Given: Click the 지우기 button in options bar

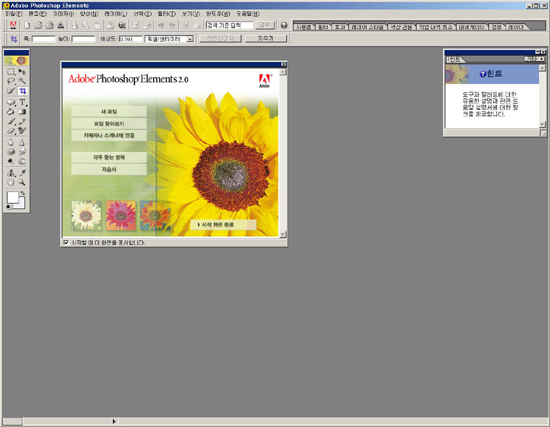Looking at the screenshot, I should tap(266, 39).
